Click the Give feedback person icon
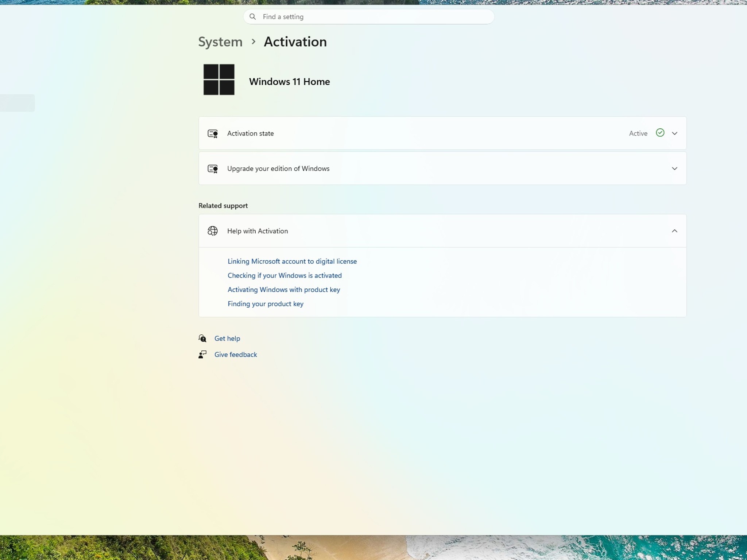 click(202, 354)
